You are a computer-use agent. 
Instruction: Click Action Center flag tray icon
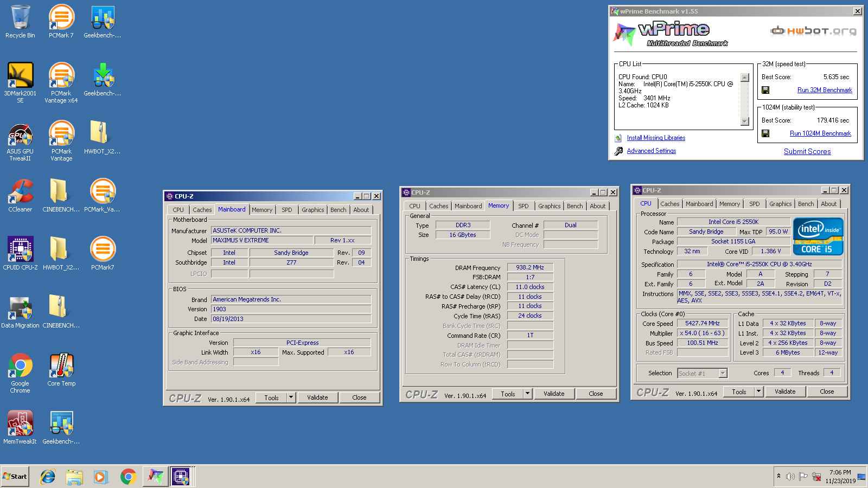pyautogui.click(x=803, y=477)
